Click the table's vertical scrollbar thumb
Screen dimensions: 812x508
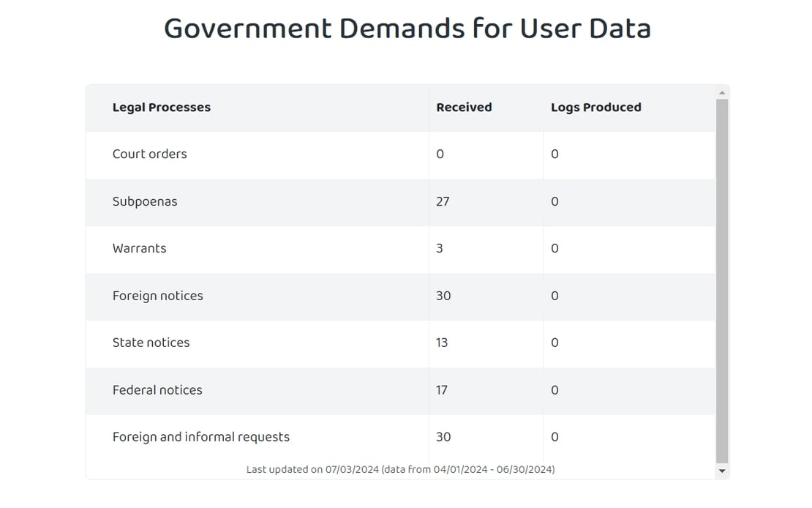[x=722, y=281]
